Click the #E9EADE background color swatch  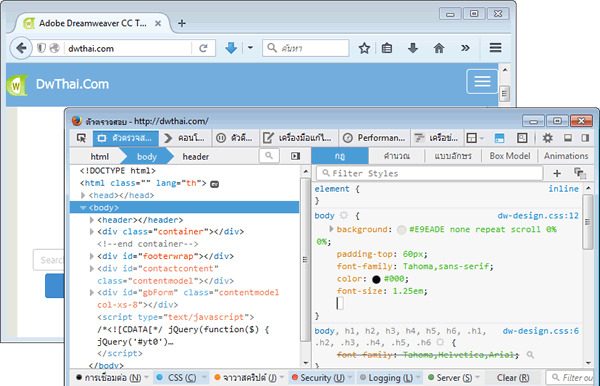401,230
